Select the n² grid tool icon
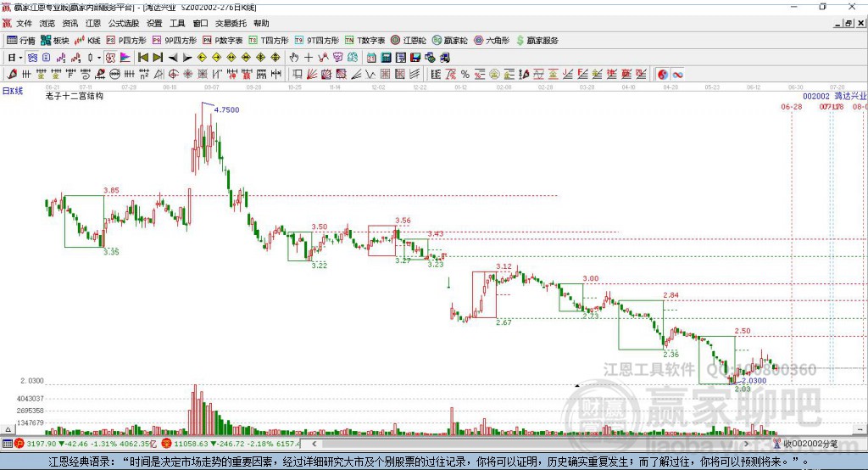 (x=144, y=75)
